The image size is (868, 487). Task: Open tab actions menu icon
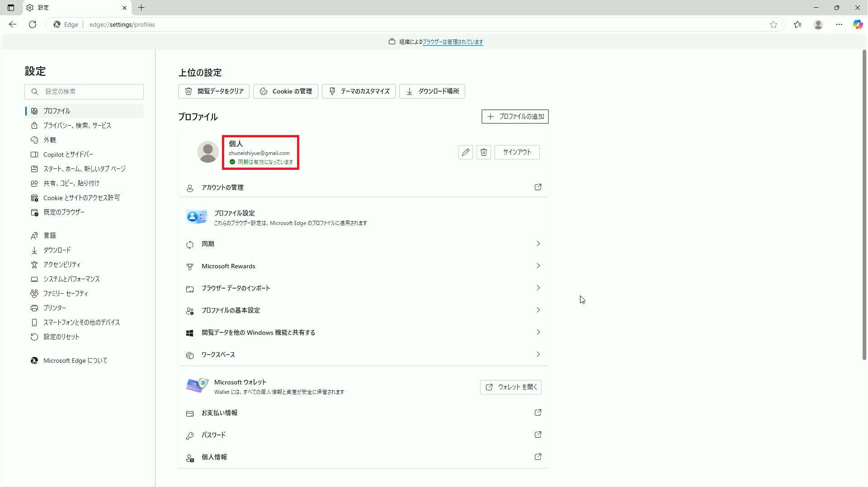[x=11, y=8]
